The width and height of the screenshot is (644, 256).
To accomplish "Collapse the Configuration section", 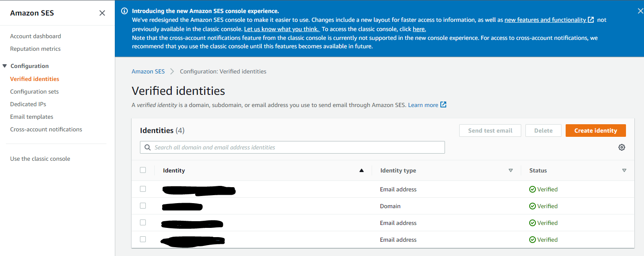I will click(x=5, y=66).
